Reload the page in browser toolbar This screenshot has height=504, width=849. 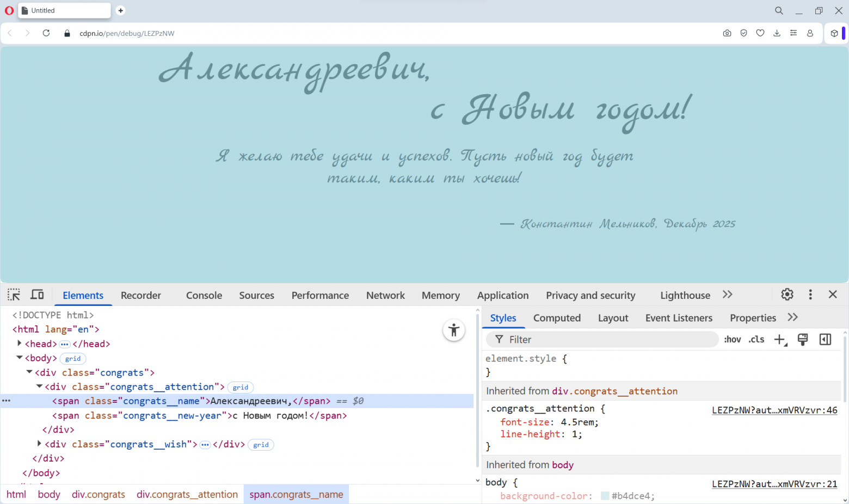click(46, 33)
